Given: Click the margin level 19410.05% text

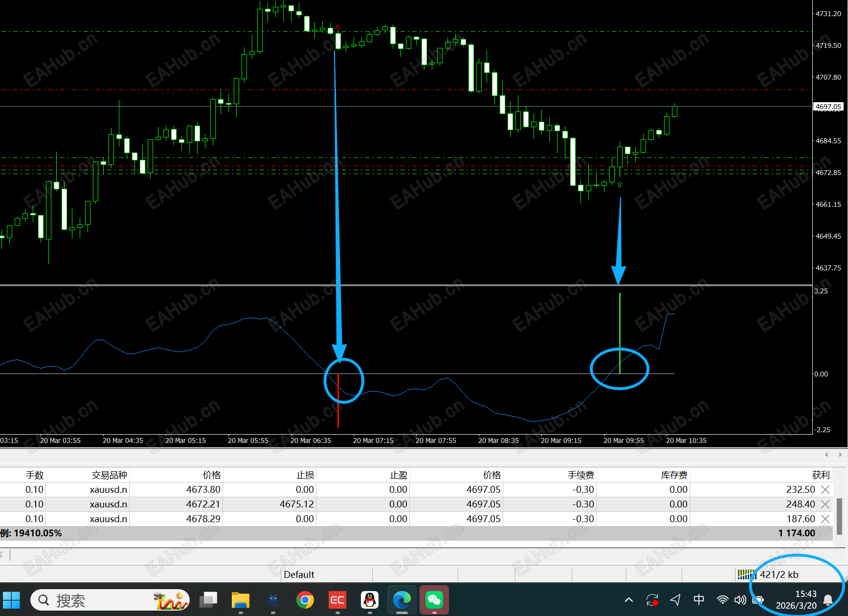Looking at the screenshot, I should (38, 533).
